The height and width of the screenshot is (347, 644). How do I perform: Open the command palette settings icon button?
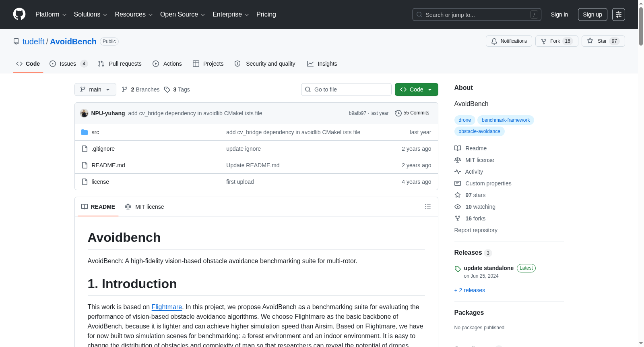(x=619, y=15)
